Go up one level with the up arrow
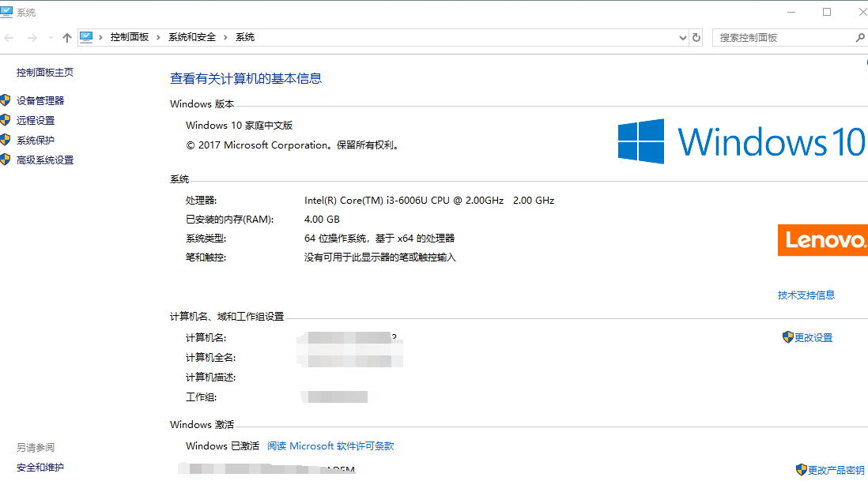868x481 pixels. pos(67,38)
